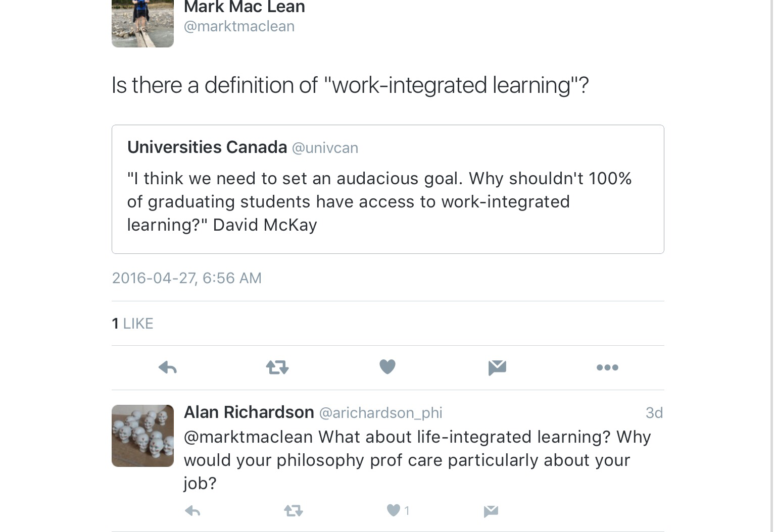Retweet the work-integrated learning tweet
The width and height of the screenshot is (776, 532).
click(x=277, y=367)
